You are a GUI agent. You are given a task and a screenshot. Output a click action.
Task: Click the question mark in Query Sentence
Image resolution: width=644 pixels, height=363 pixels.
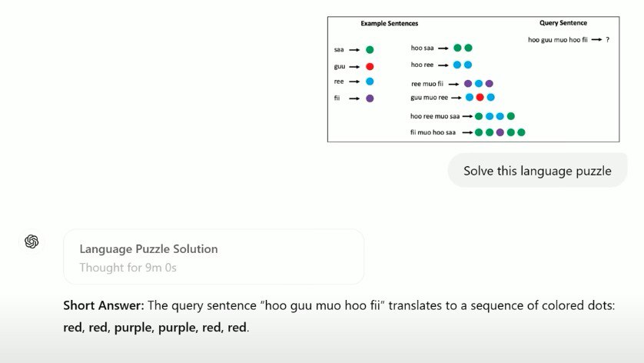(608, 39)
